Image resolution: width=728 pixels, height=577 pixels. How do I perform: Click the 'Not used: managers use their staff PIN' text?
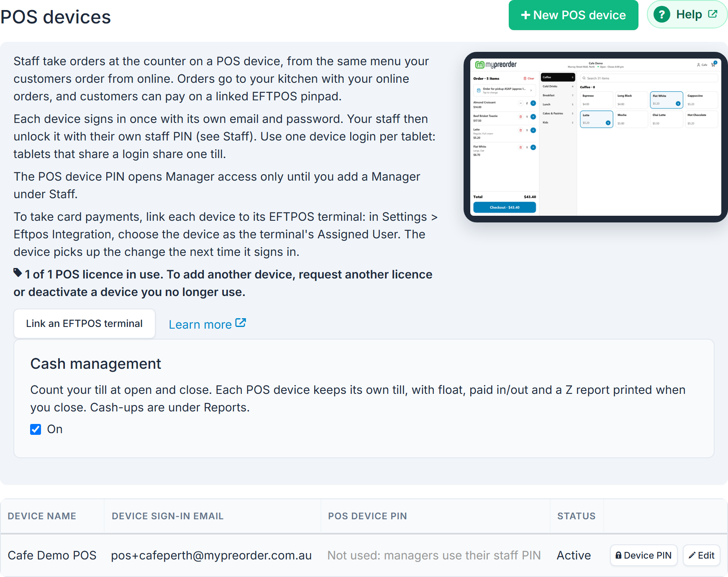tap(434, 555)
